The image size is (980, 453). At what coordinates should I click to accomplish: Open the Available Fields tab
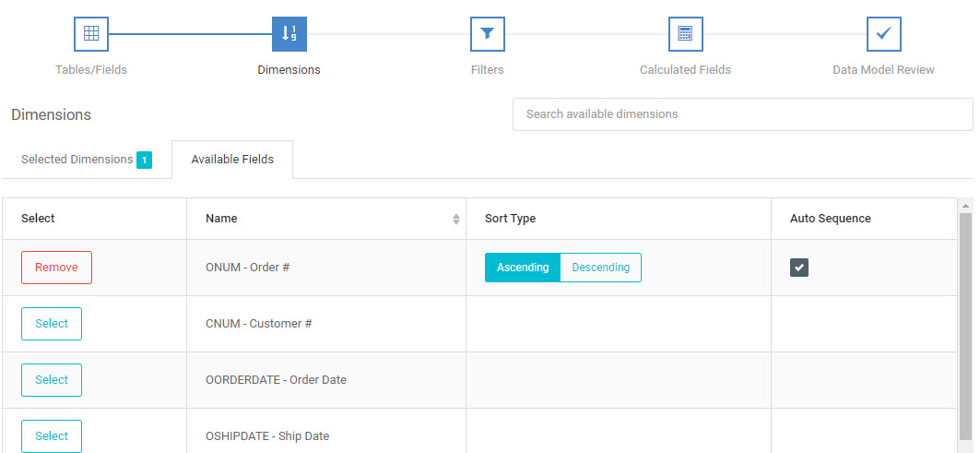[x=232, y=160]
